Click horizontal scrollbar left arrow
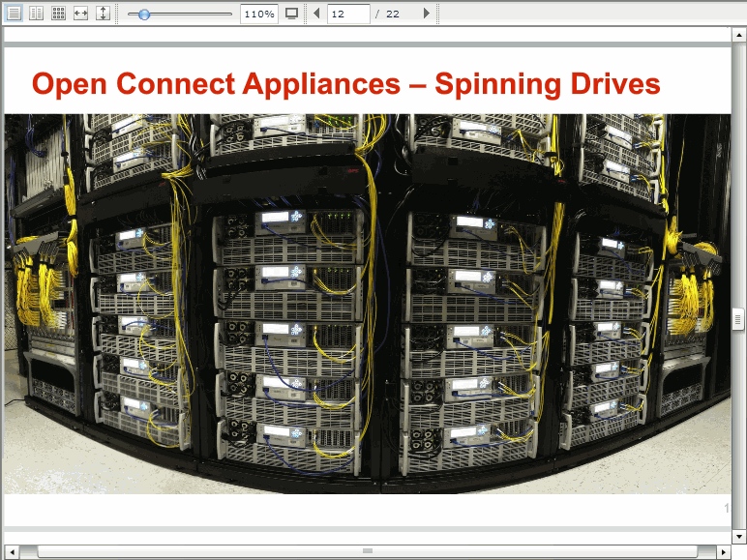747x560 pixels. pyautogui.click(x=12, y=552)
